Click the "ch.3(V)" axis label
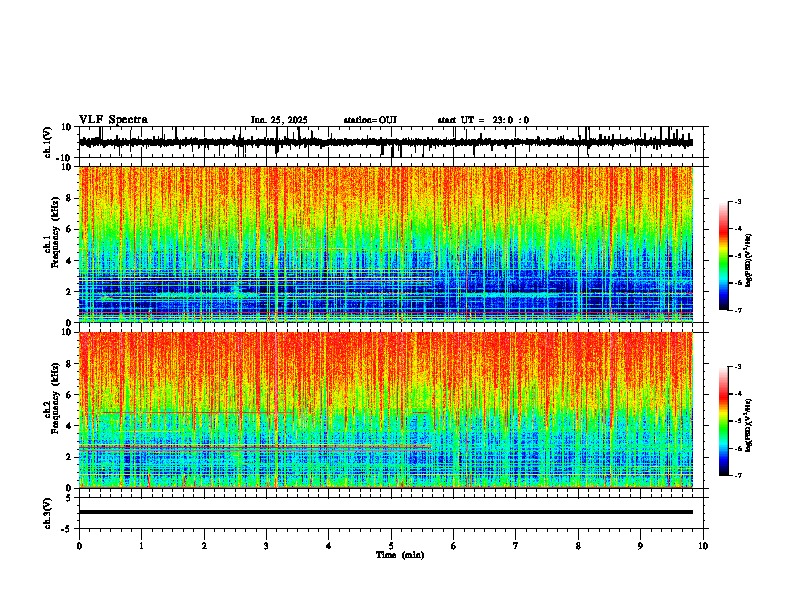 click(48, 513)
